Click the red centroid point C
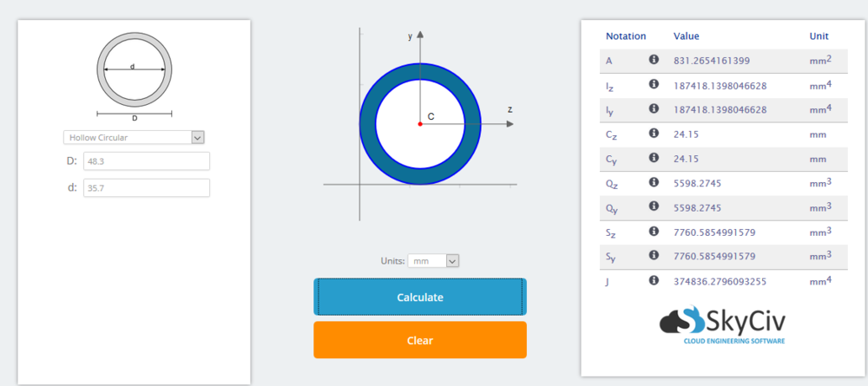This screenshot has height=386, width=868. pos(420,124)
